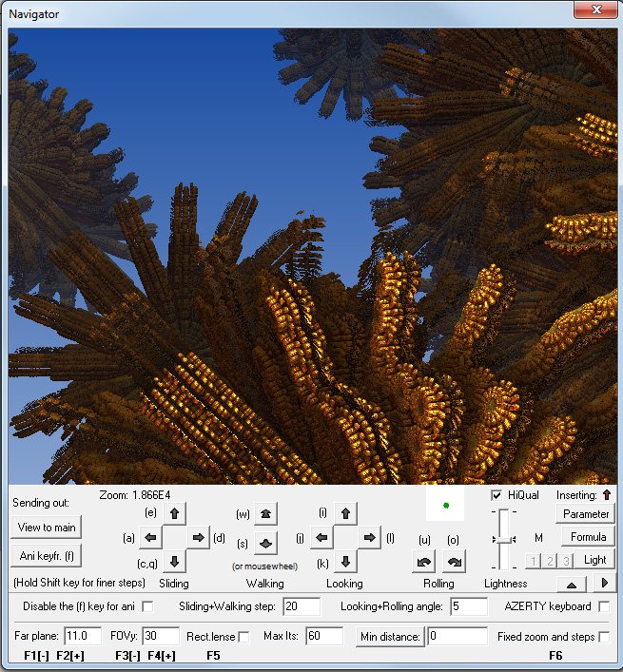Open the Parameter tab
Image resolution: width=623 pixels, height=672 pixels.
pyautogui.click(x=585, y=513)
